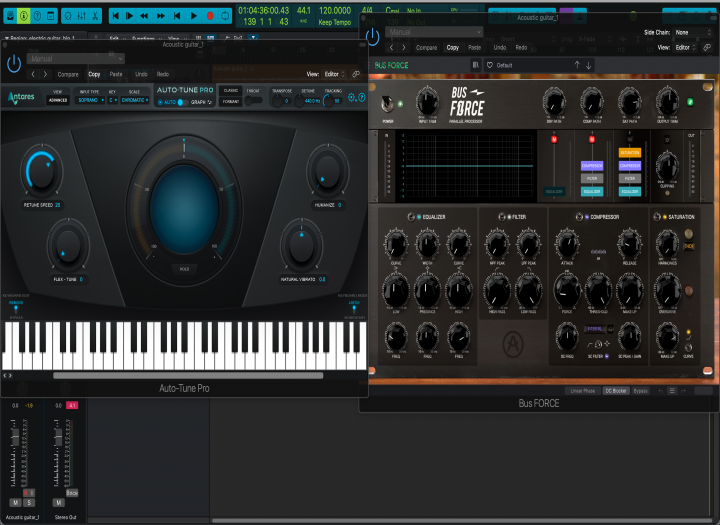Mute Acoustic guitar_1 channel strip
This screenshot has height=525, width=720.
pos(15,502)
